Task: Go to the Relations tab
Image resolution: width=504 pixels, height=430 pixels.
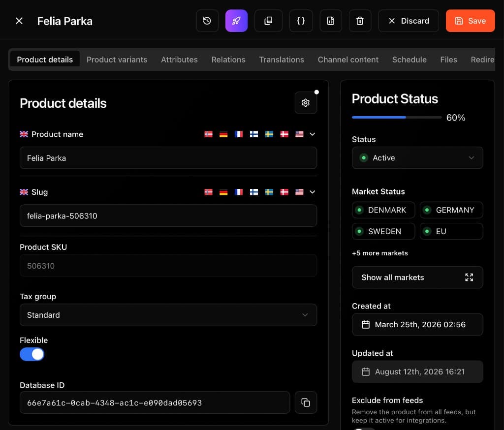Action: point(228,60)
